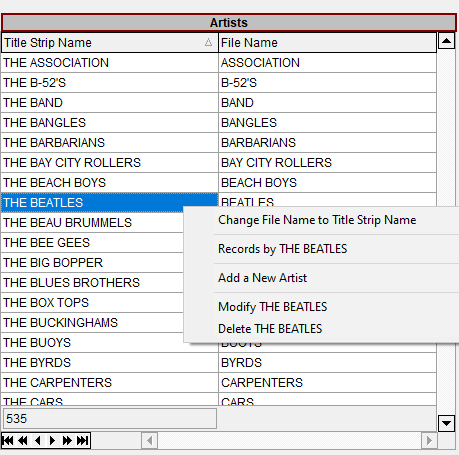459x455 pixels.
Task: Click the Artists panel title bar
Action: [229, 23]
